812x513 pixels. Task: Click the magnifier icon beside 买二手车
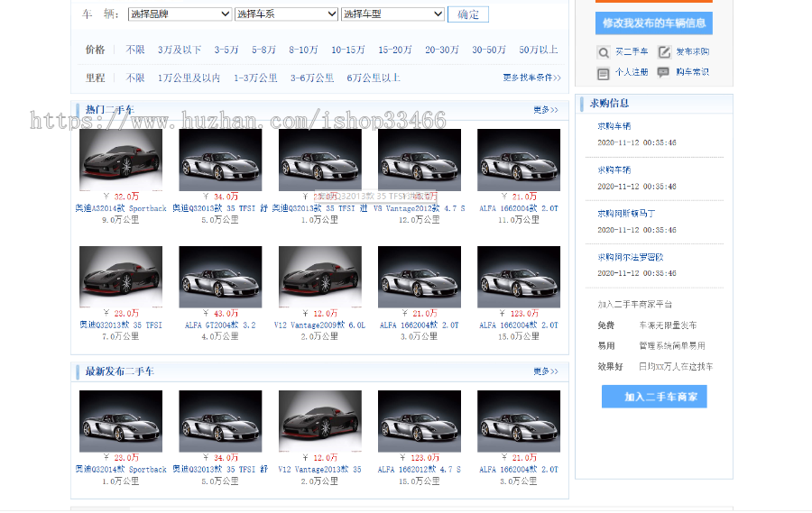604,52
